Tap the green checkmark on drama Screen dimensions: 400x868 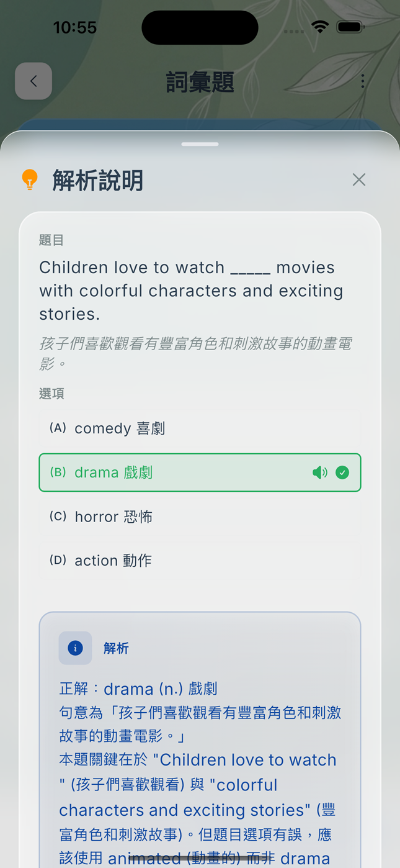pos(342,473)
